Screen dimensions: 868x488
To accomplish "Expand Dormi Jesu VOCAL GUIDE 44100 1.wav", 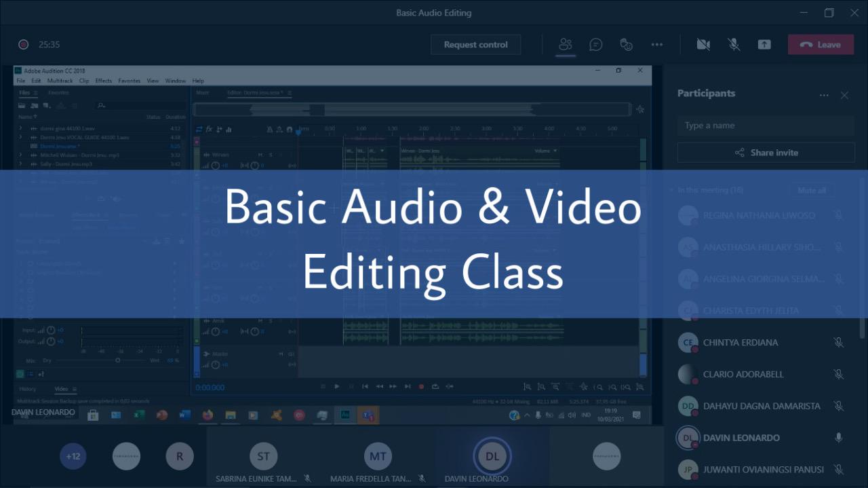I will (x=20, y=137).
